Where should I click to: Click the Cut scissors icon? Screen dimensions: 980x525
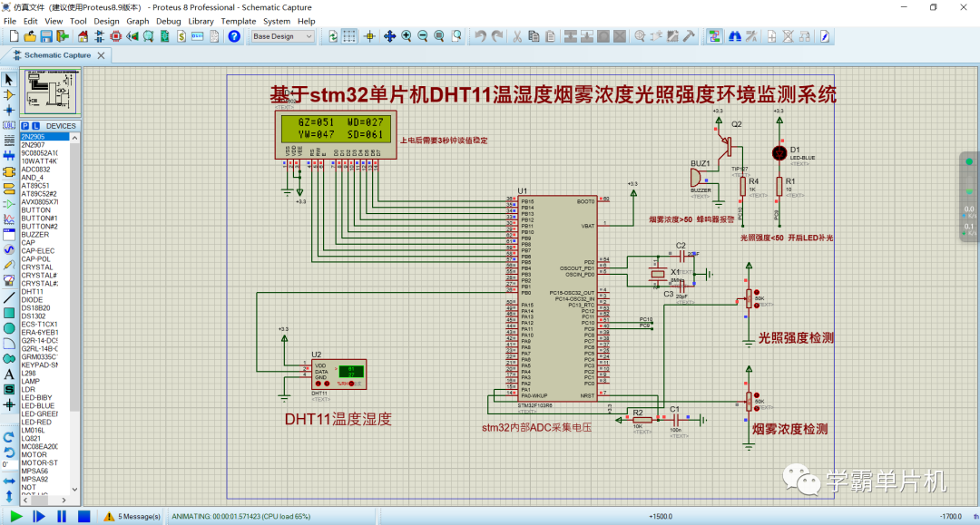pos(517,37)
